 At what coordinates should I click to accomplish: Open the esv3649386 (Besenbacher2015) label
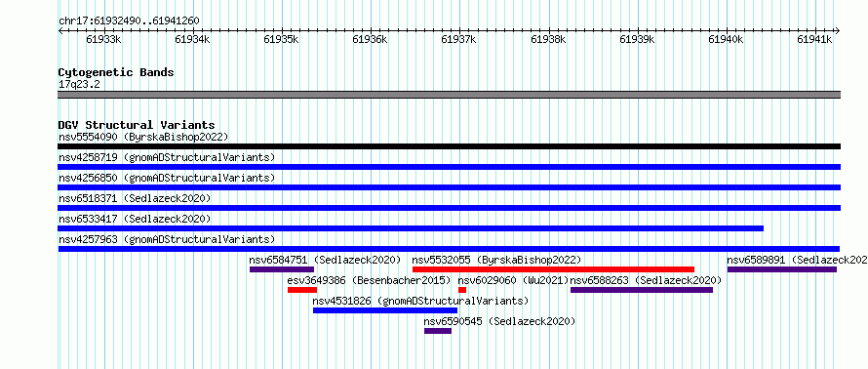[x=370, y=280]
